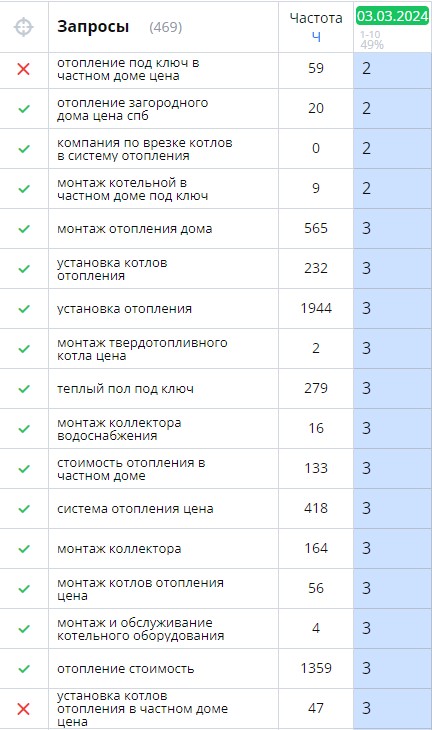432x730 pixels.
Task: Click the 'Частота' column header
Action: [316, 18]
